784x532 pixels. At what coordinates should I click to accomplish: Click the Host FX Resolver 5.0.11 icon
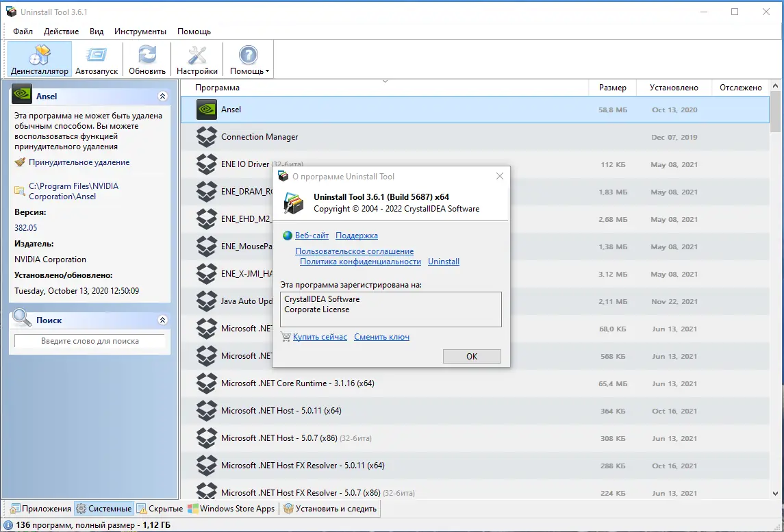point(207,466)
